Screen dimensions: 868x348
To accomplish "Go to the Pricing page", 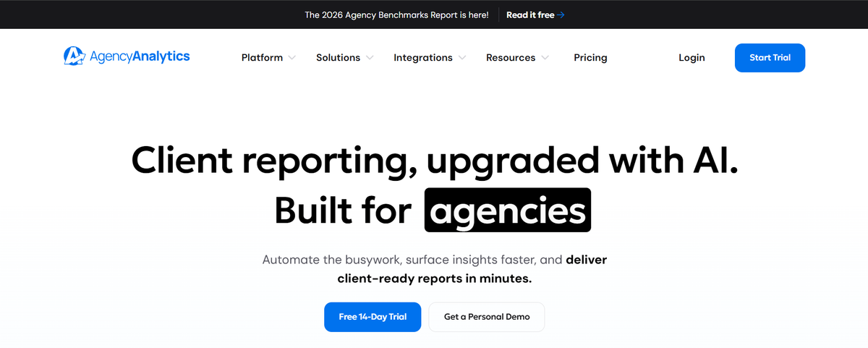I will point(590,58).
